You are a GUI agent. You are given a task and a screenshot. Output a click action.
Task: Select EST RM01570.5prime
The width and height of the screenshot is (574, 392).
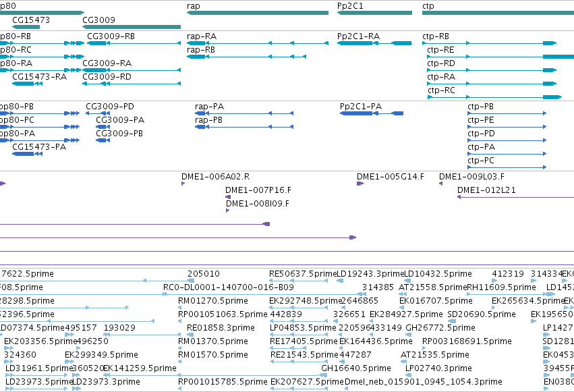click(x=213, y=355)
